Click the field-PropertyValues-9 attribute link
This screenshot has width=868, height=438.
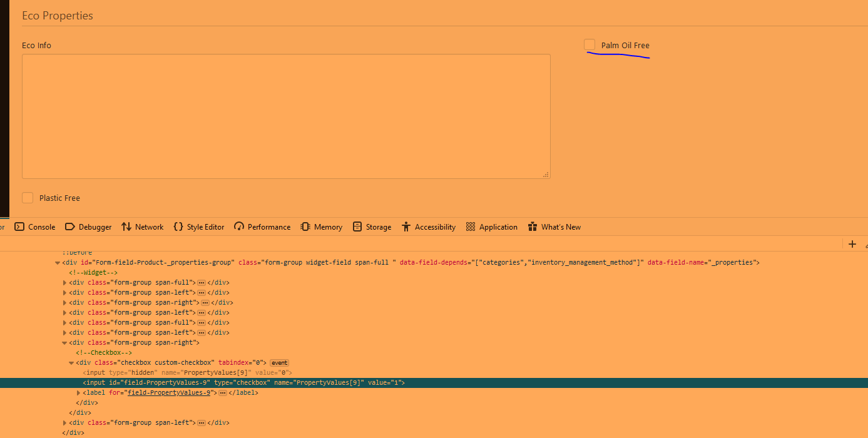(168, 392)
